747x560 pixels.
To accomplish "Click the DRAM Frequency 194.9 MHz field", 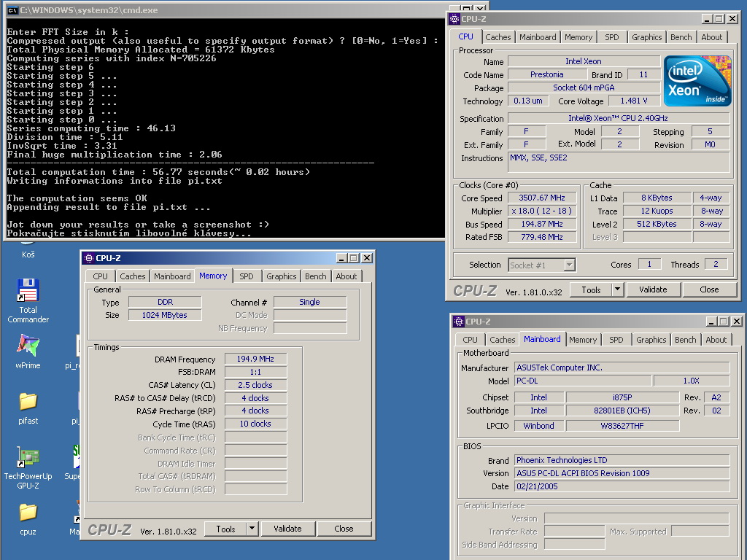I will coord(255,359).
